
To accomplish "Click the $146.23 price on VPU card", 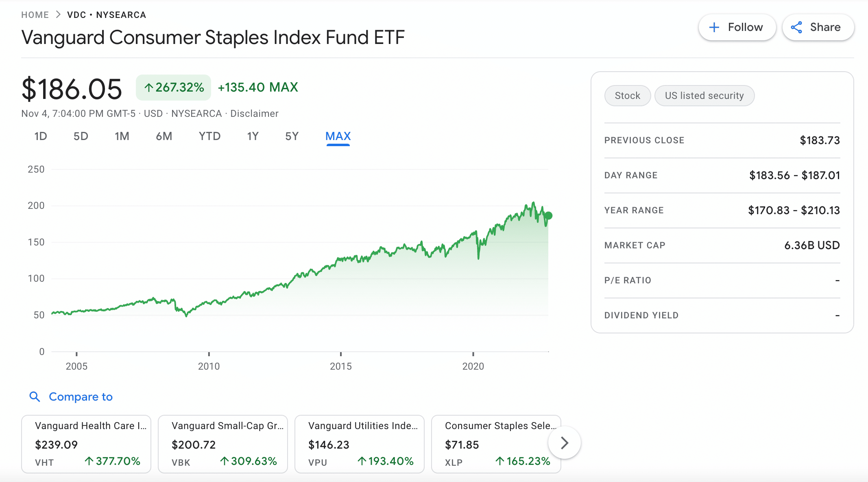I will point(329,445).
